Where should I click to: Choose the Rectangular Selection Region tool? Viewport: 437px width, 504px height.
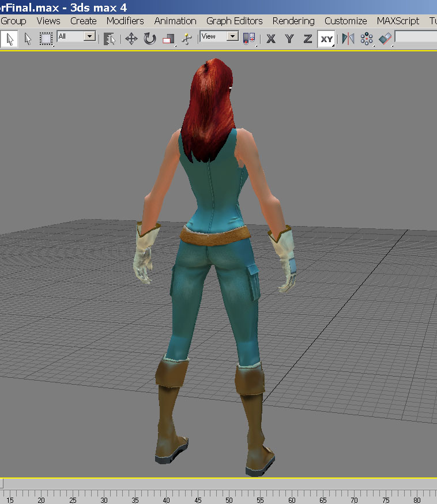(x=46, y=39)
